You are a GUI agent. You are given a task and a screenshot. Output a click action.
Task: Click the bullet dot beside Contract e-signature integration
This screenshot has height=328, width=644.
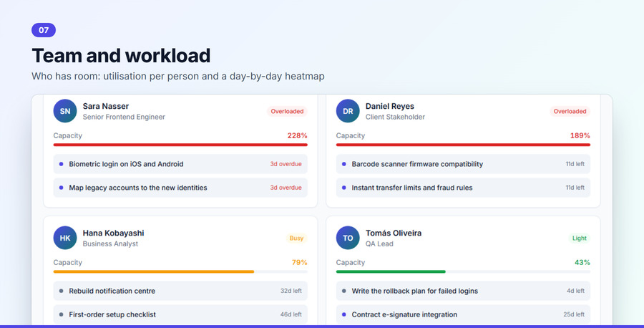click(x=344, y=315)
